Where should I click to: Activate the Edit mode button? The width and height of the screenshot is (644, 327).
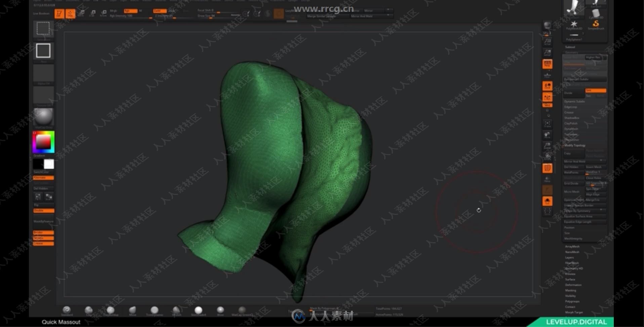59,14
